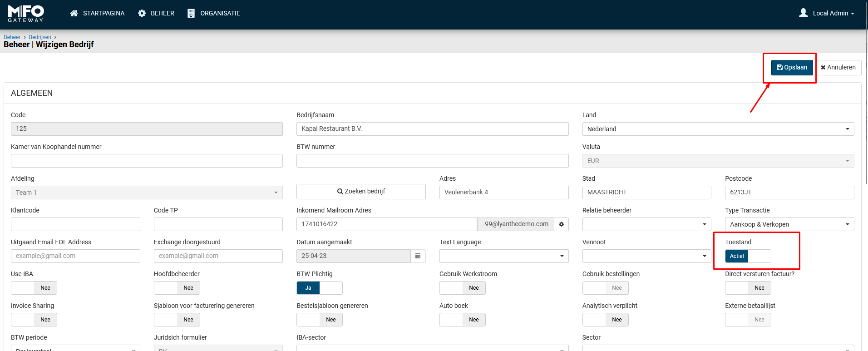The width and height of the screenshot is (868, 351).
Task: Open the calendar icon for Datum aangemaakt
Action: pos(418,256)
